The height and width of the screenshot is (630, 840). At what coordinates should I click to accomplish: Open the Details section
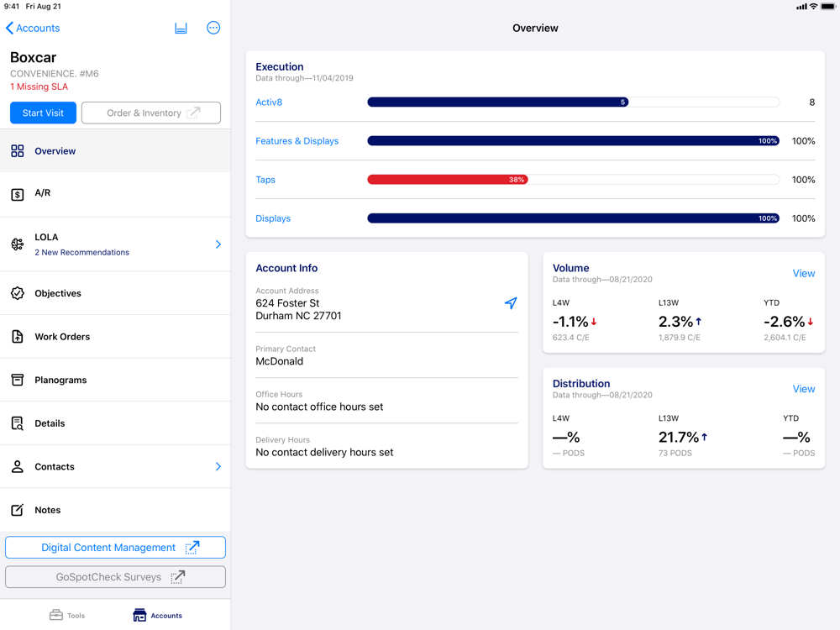pos(115,423)
